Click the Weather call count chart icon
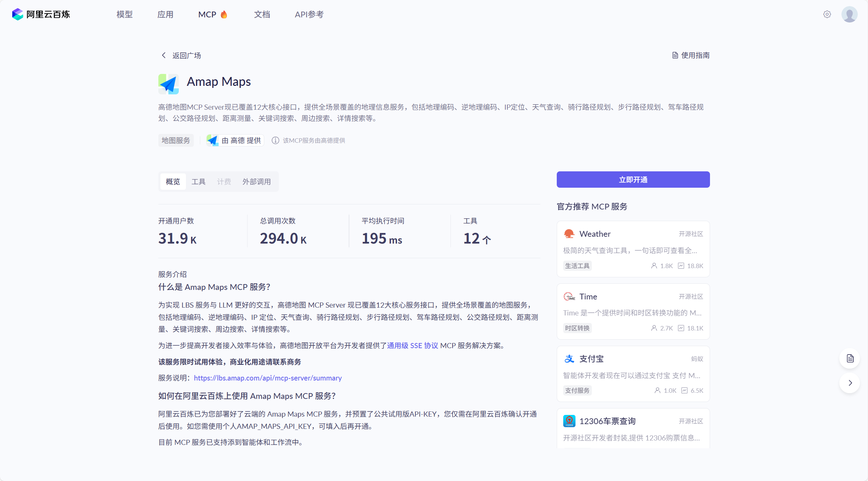The image size is (868, 481). (x=681, y=266)
